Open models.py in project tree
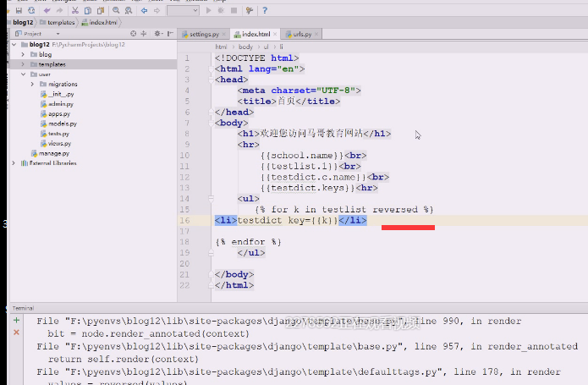The width and height of the screenshot is (588, 385). [x=63, y=124]
